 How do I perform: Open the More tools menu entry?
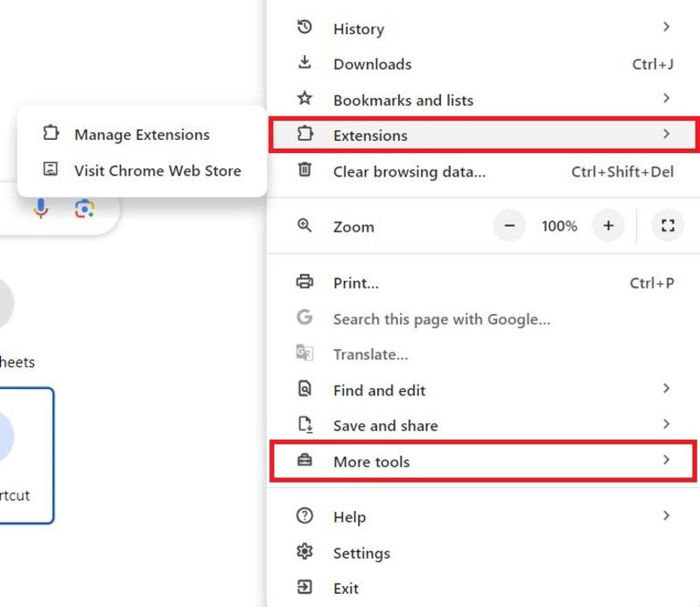click(x=484, y=461)
